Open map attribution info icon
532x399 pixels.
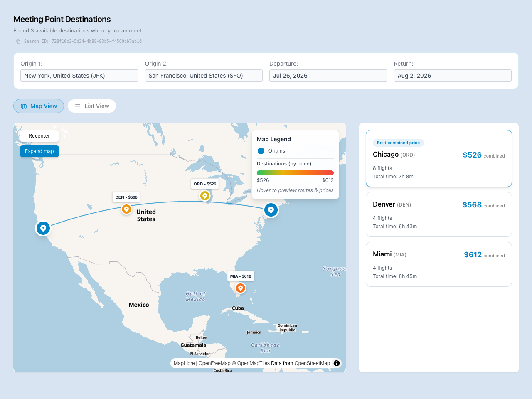pos(337,363)
